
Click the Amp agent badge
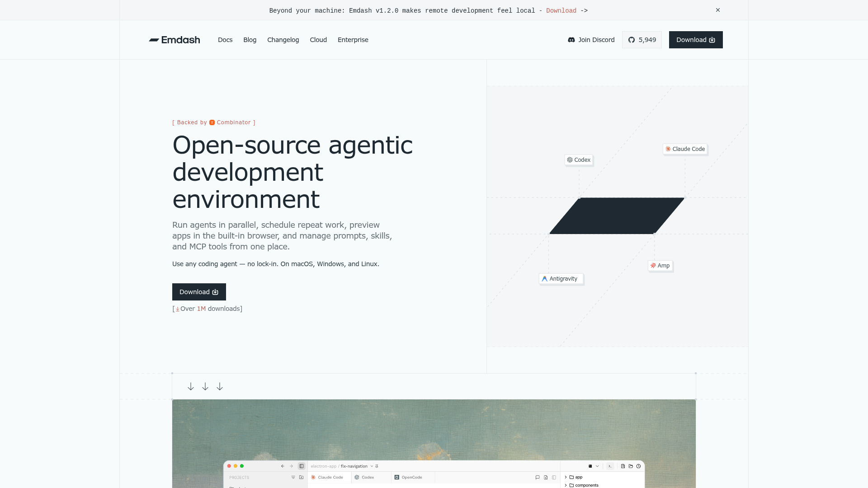coord(660,266)
